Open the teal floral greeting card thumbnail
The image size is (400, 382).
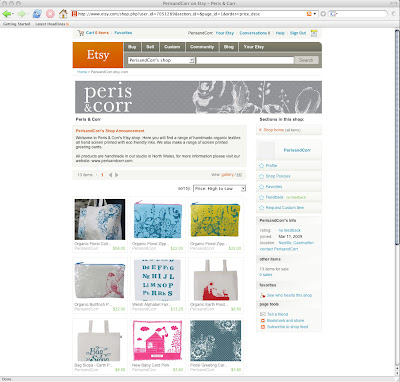click(x=216, y=341)
